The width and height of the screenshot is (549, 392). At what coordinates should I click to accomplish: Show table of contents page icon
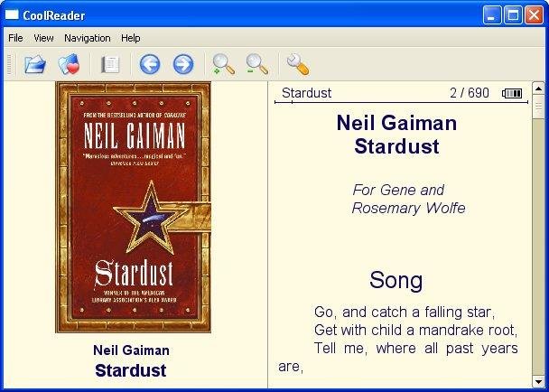point(110,64)
